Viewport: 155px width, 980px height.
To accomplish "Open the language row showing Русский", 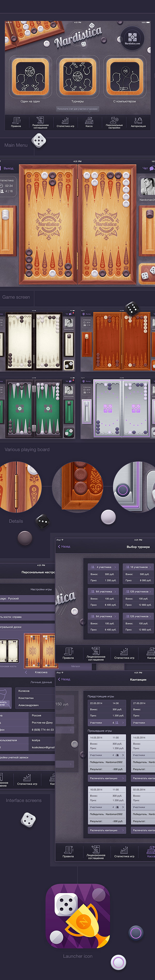I will coord(27,598).
